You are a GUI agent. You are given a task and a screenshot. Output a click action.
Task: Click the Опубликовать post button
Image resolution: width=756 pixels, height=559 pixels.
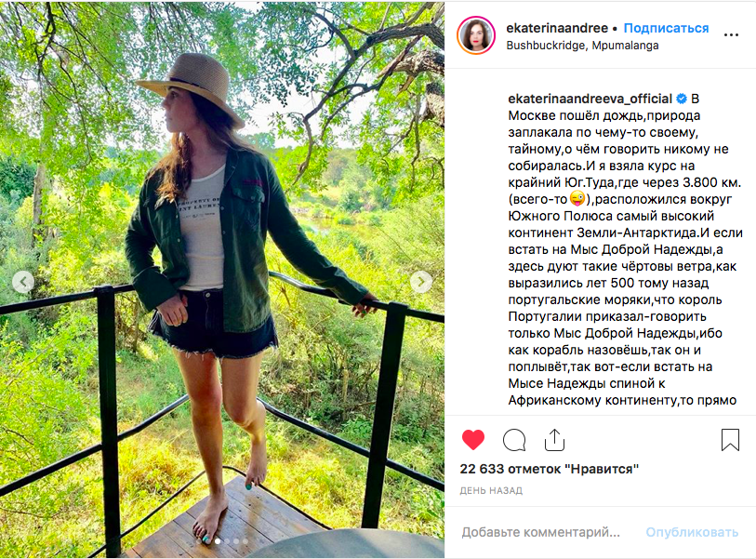(x=692, y=532)
